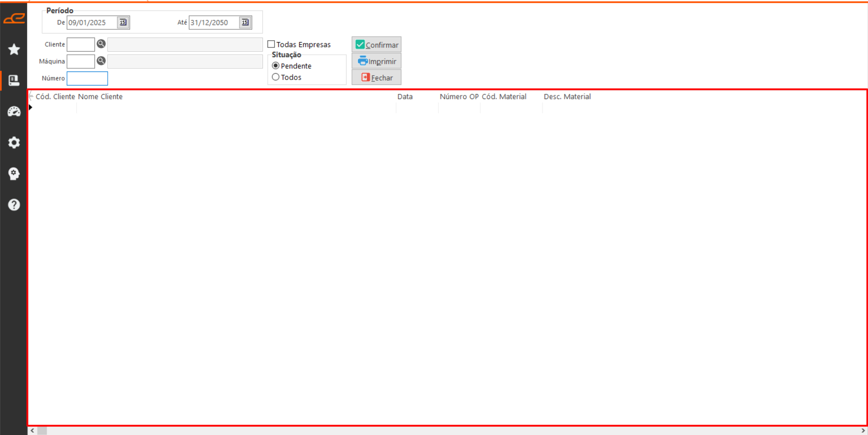This screenshot has height=435, width=868.
Task: Click the Máquina search magnifier icon
Action: tap(101, 61)
